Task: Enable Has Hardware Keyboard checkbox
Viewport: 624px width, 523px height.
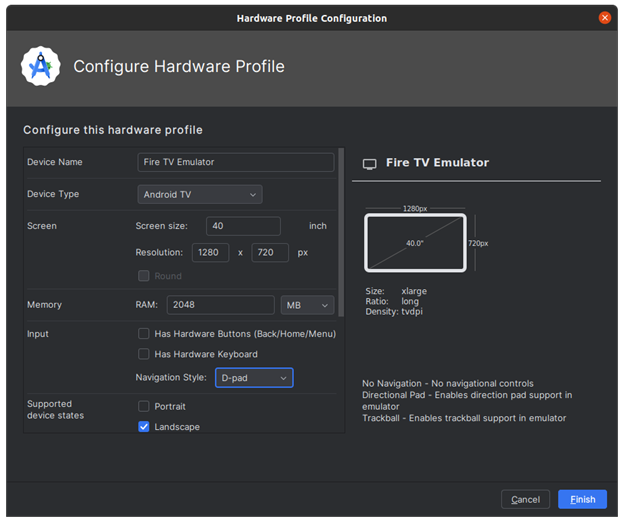Action: (144, 354)
